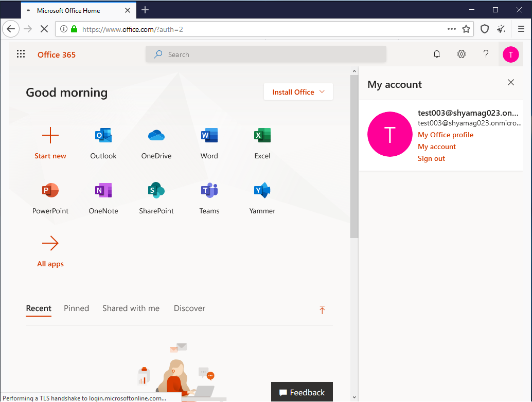Screen dimensions: 532x402
Task: Click the green padlock connection icon
Action: click(x=74, y=29)
